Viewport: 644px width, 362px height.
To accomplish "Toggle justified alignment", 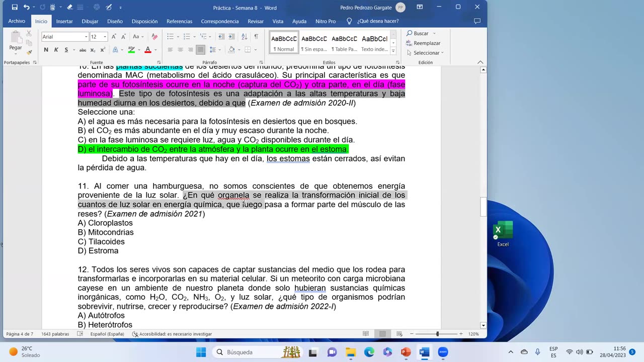I will point(200,50).
